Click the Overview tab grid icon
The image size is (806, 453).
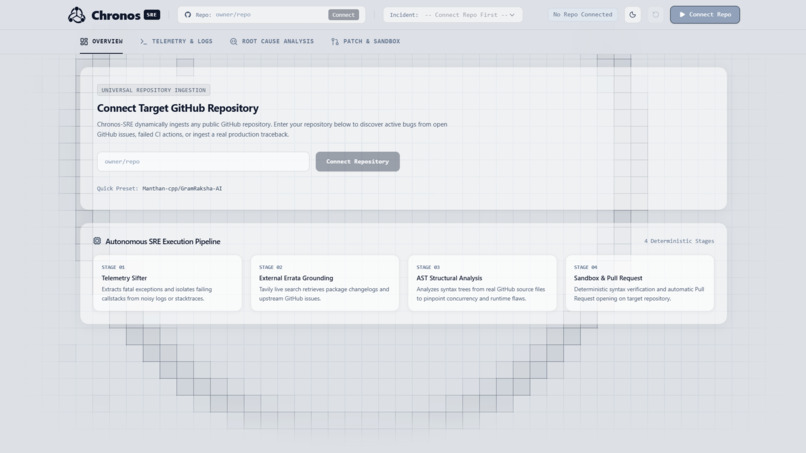84,41
